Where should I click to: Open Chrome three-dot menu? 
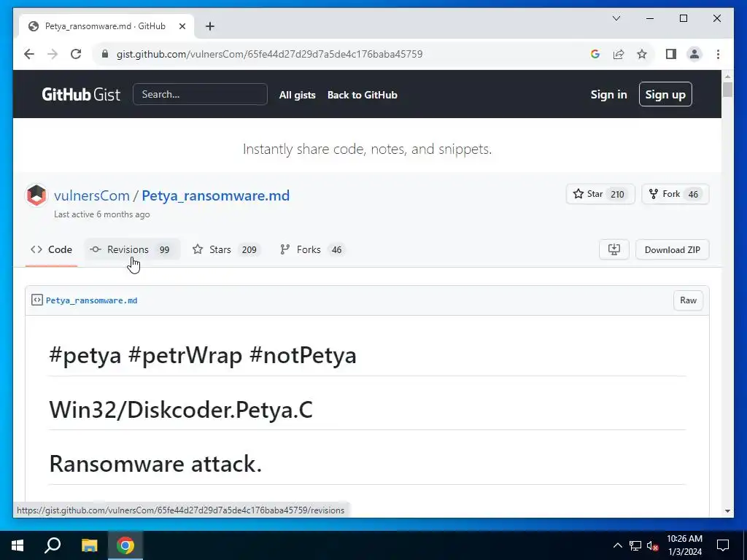click(x=718, y=54)
